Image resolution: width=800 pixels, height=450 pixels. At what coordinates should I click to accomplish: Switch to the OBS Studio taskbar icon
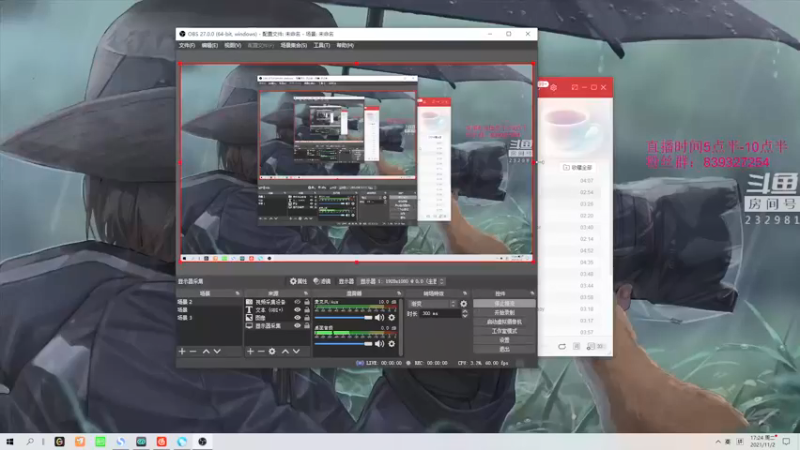point(203,441)
